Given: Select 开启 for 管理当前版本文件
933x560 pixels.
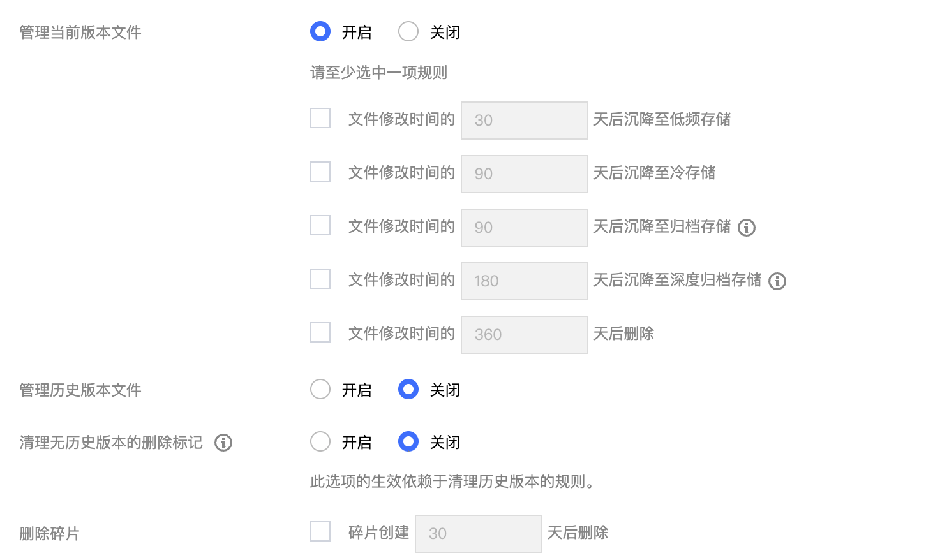Looking at the screenshot, I should pos(320,31).
